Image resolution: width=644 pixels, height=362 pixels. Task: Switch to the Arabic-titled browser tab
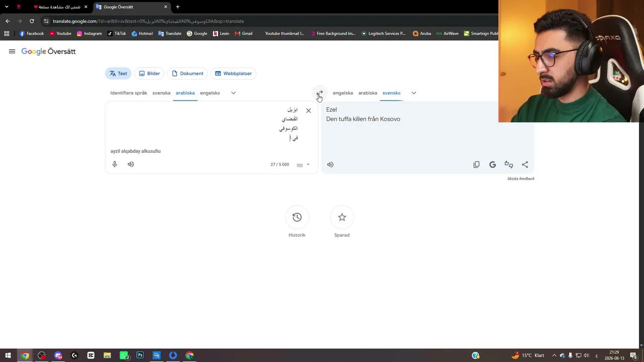click(x=57, y=7)
